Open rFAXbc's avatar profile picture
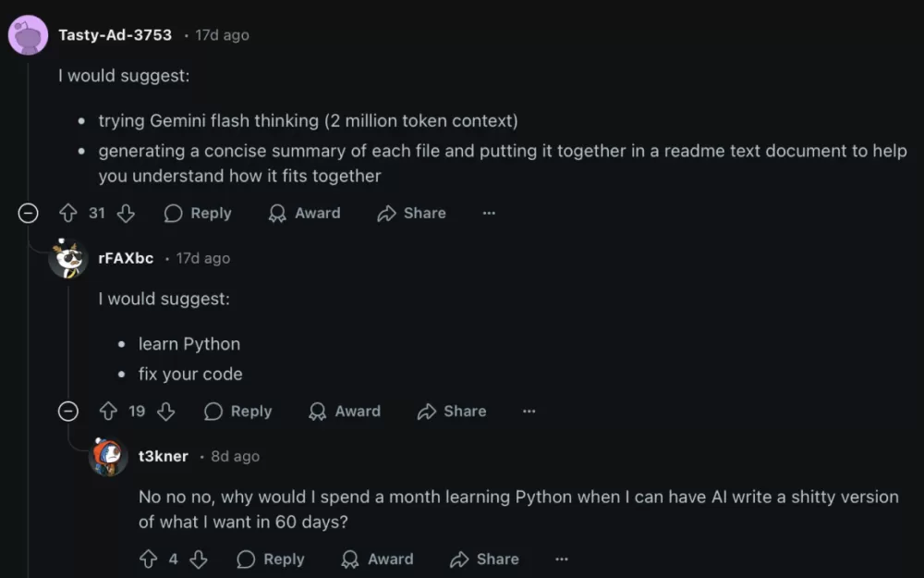This screenshot has width=924, height=578. point(69,259)
